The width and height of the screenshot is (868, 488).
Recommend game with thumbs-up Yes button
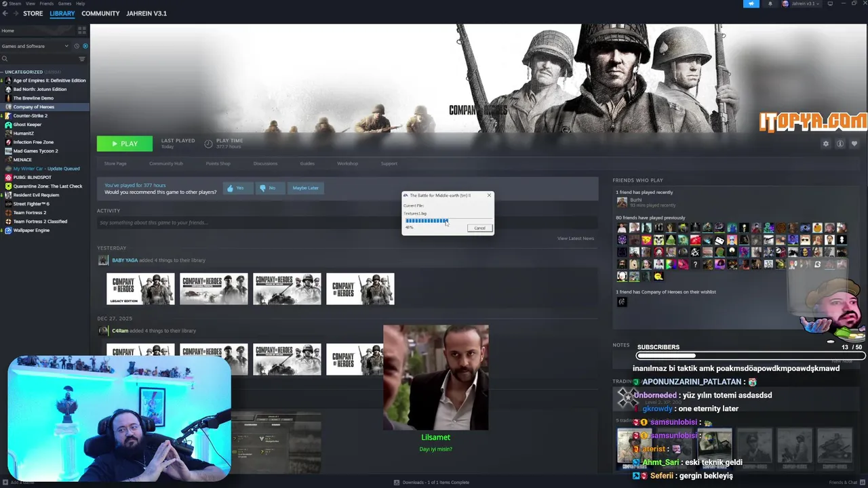click(238, 188)
